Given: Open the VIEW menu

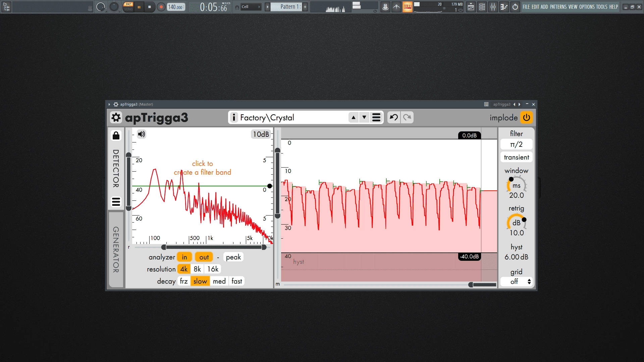Looking at the screenshot, I should pos(573,7).
